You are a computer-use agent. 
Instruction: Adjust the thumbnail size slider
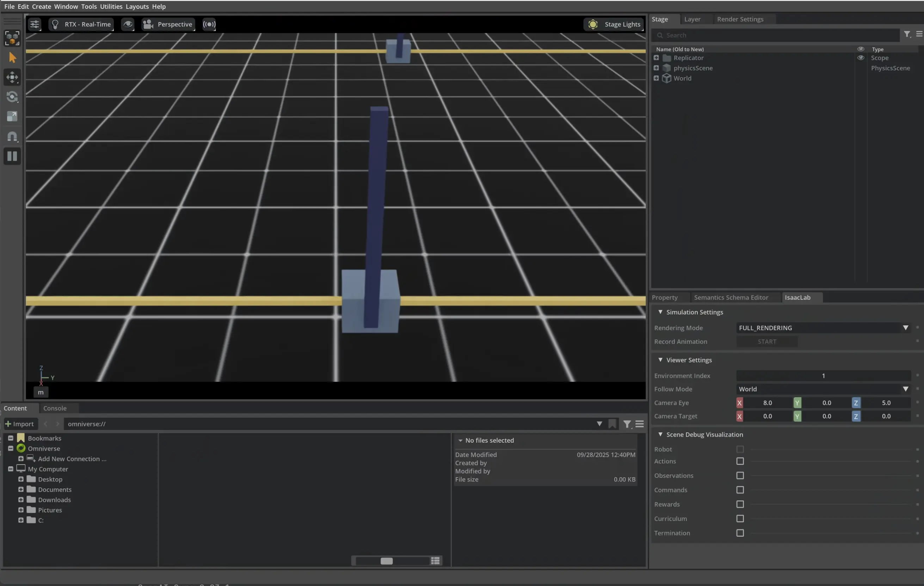click(x=387, y=561)
